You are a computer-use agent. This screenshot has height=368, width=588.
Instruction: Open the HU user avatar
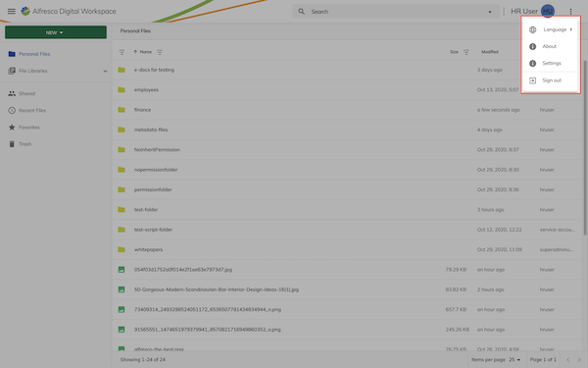(548, 11)
